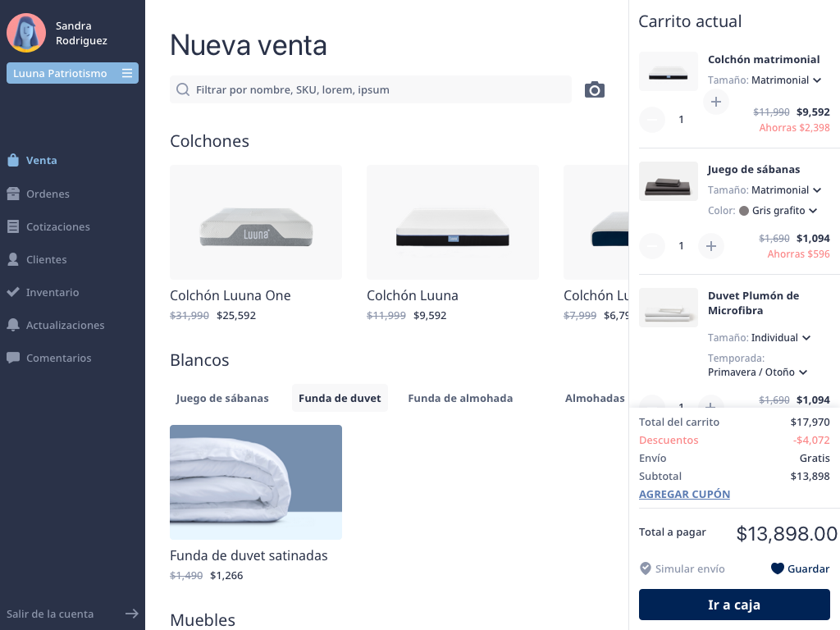Increase Colchón matrimonial quantity with plus
This screenshot has height=630, width=840.
pyautogui.click(x=715, y=102)
